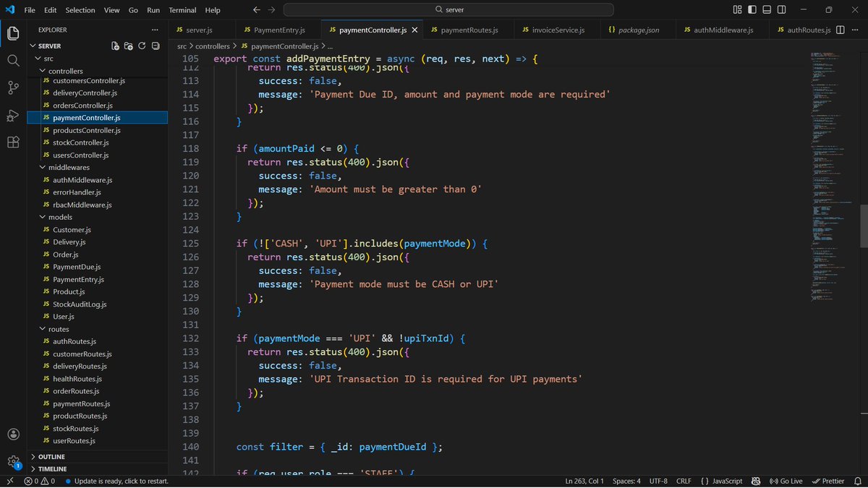Click New Folder icon in Explorer header
The image size is (868, 488).
coord(128,46)
